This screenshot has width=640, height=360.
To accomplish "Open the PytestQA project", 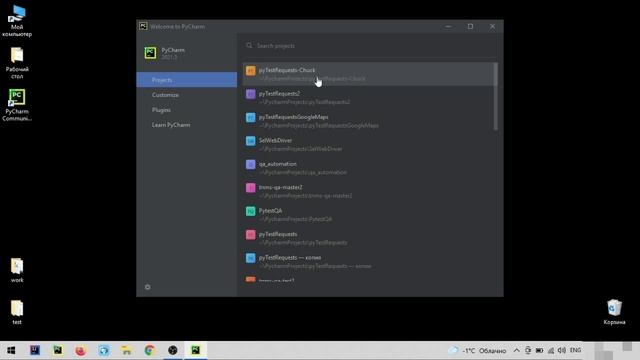I will point(369,215).
